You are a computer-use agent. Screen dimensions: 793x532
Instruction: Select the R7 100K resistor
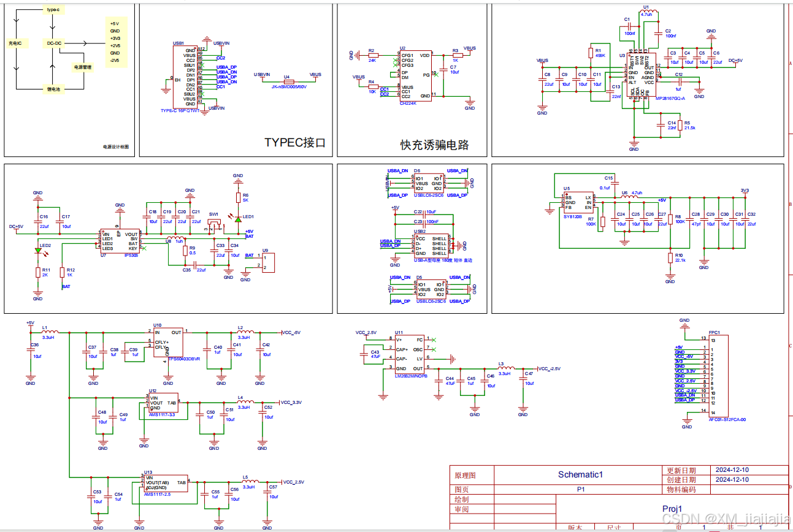(x=602, y=221)
